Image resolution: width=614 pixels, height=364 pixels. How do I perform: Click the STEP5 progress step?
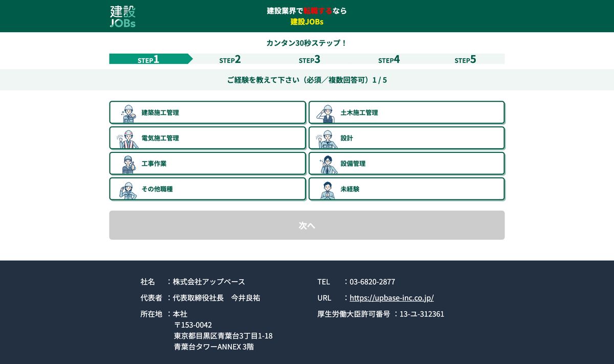tap(465, 59)
